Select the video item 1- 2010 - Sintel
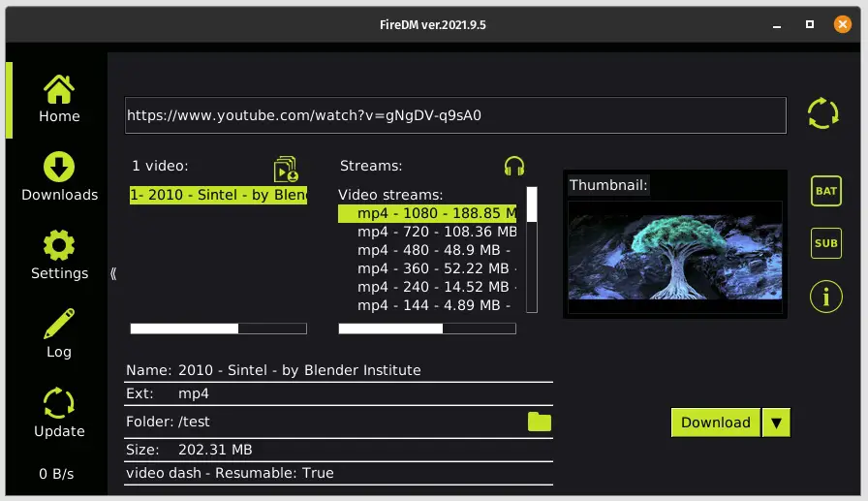 point(218,195)
